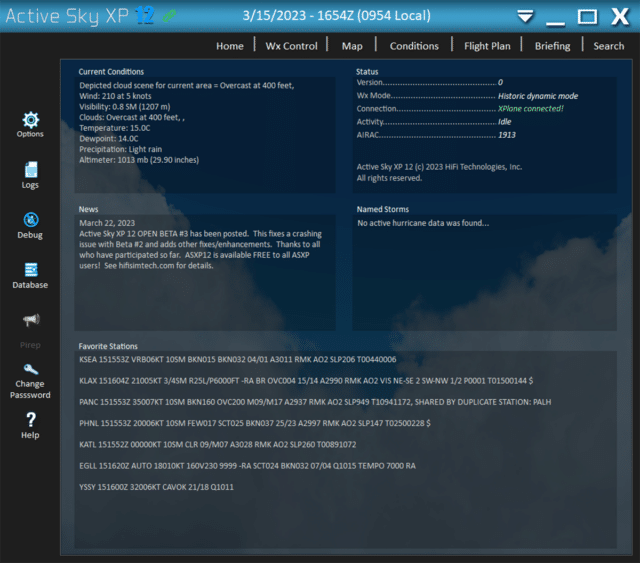Screen dimensions: 640x563
Task: Click the Pirep megaphone icon
Action: (30, 320)
